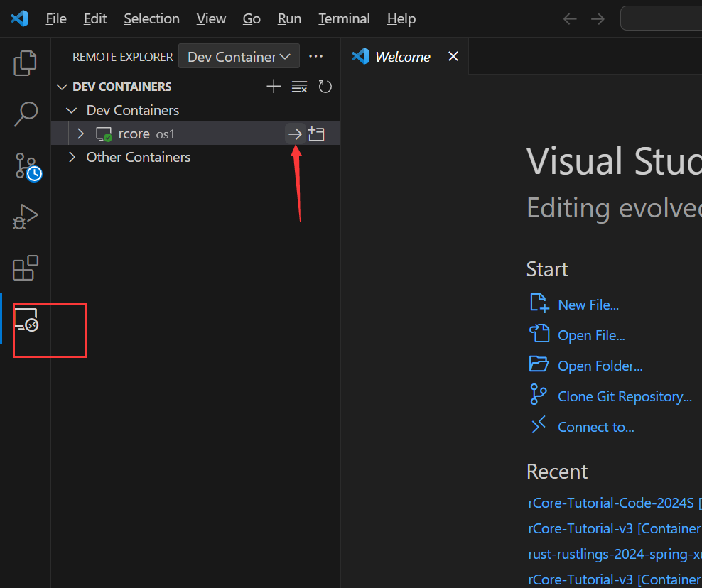Click the Clone Git Repository... link

(x=625, y=396)
